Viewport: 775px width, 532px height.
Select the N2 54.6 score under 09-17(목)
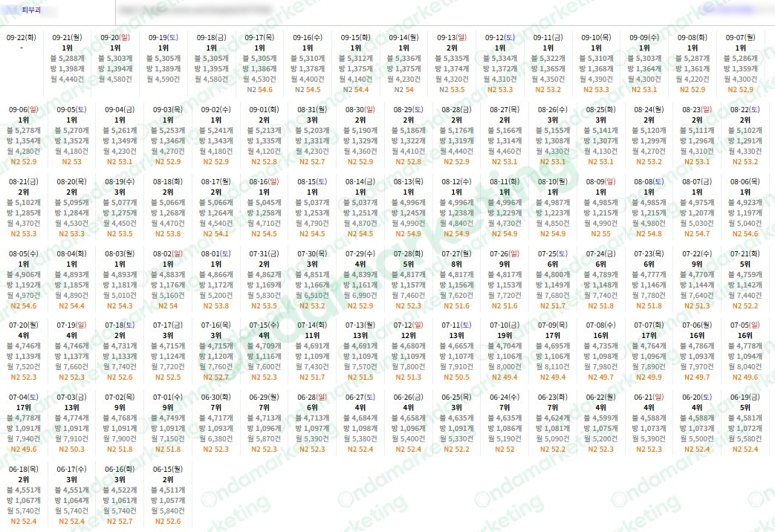coord(259,89)
